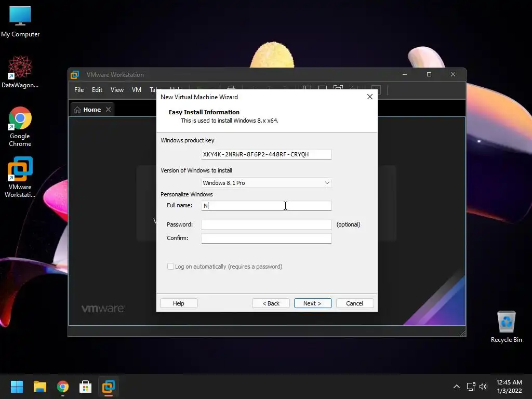532x399 pixels.
Task: Open the DataWagon desktop shortcut
Action: (x=20, y=72)
